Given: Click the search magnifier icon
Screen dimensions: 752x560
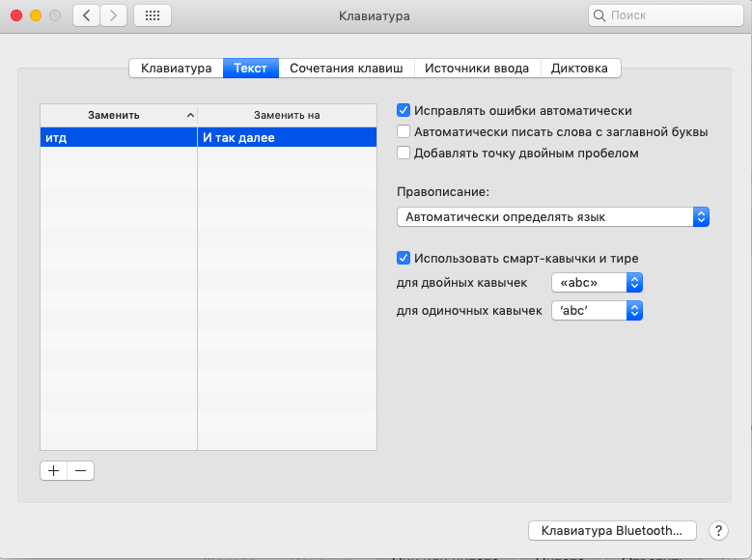Looking at the screenshot, I should point(600,15).
